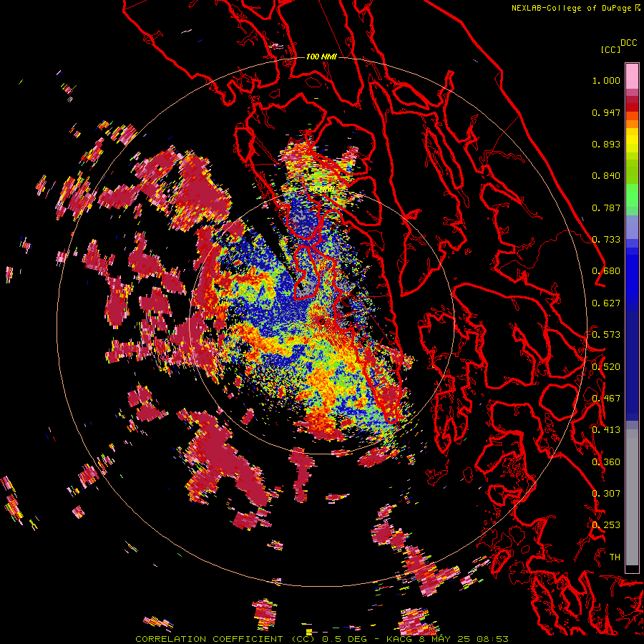Viewport: 644px width, 644px height.
Task: Click the DCC label above color scale
Action: click(x=628, y=43)
